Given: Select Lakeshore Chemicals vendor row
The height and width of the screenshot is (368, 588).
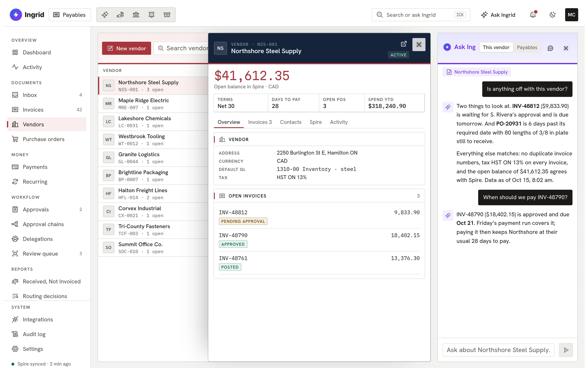Looking at the screenshot, I should pyautogui.click(x=153, y=122).
